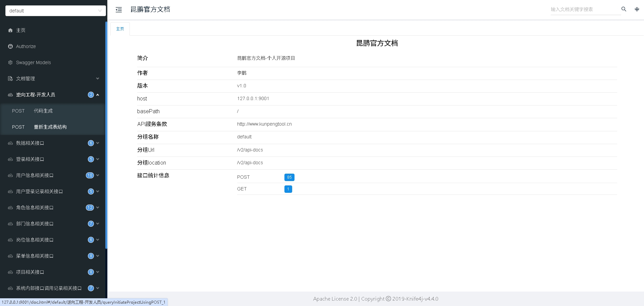Viewport: 644px width, 306px height.
Task: Select the 主页 tab
Action: (x=120, y=29)
